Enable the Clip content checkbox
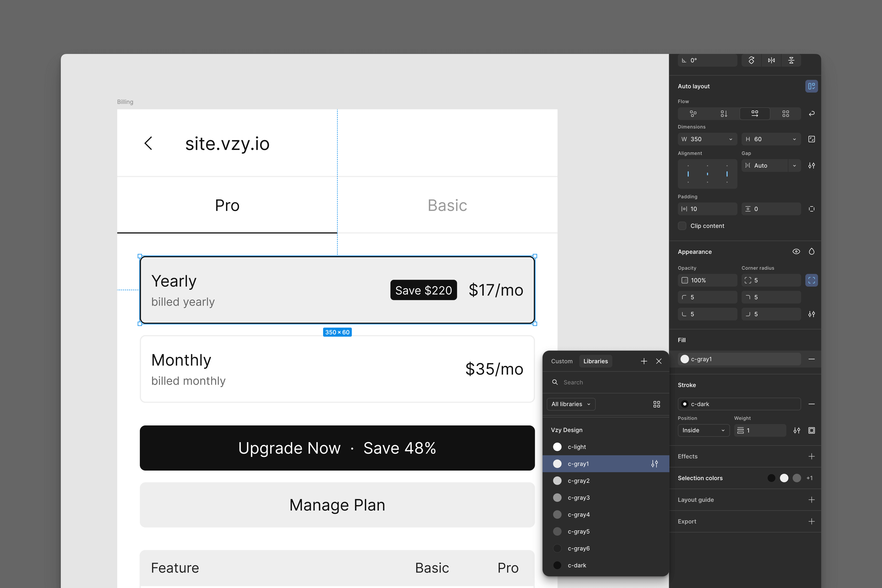The height and width of the screenshot is (588, 882). 682,226
